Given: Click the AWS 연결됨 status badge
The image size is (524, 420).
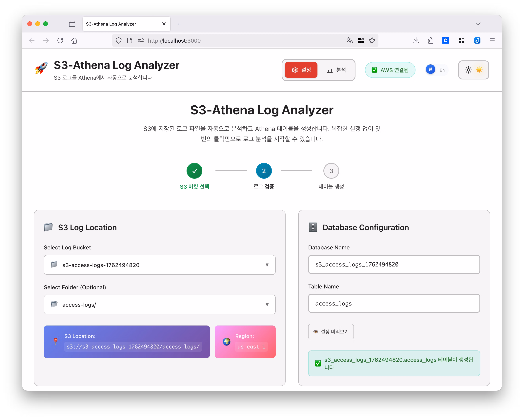Looking at the screenshot, I should pos(390,70).
